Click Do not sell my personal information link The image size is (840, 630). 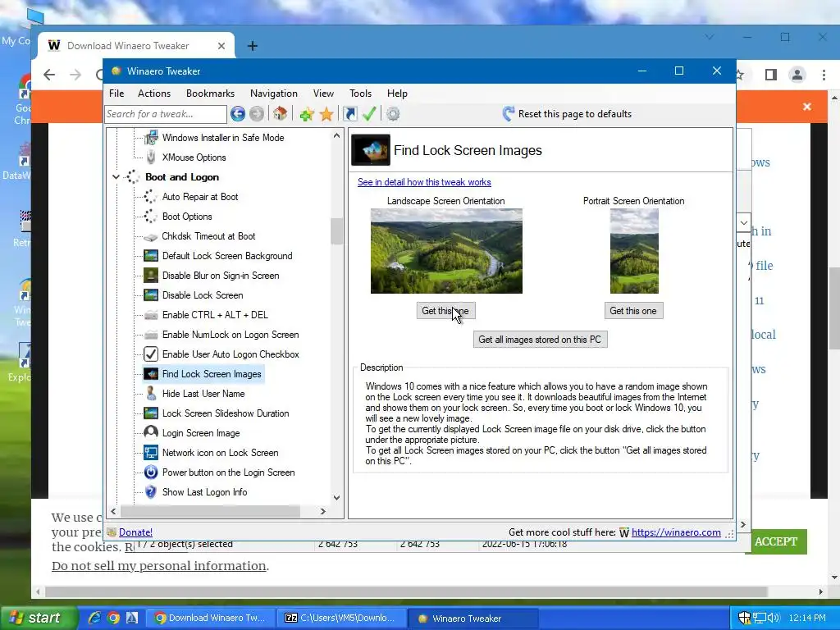tap(158, 566)
